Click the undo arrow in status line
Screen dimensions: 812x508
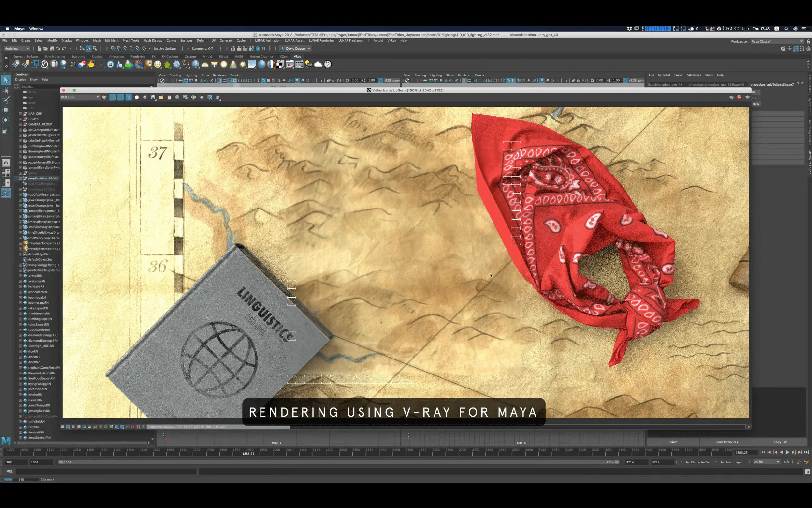pyautogui.click(x=58, y=48)
